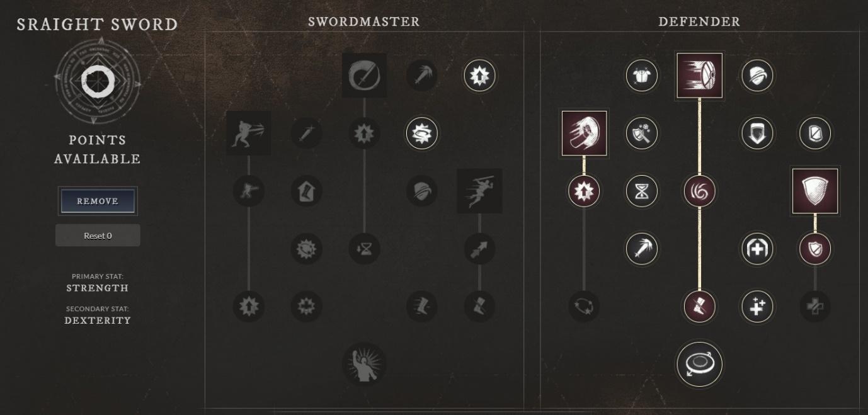Open the DEFENDER tree heading
Screen dimensions: 868x415
(x=699, y=21)
